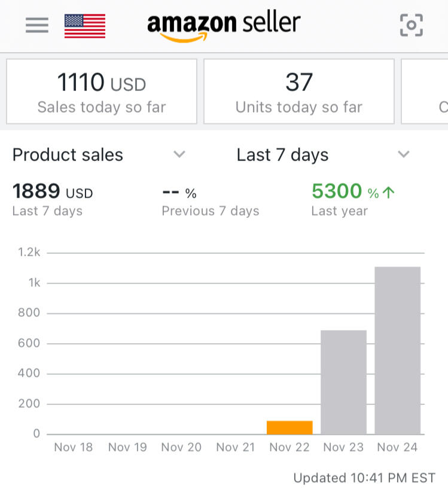
Task: Tap the Amazon Seller logo
Action: [x=224, y=26]
